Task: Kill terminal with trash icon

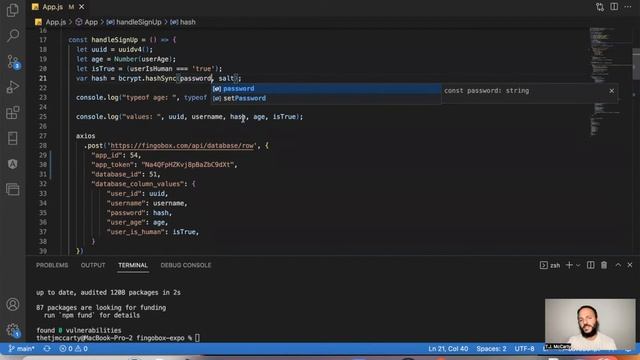Action: [604, 265]
